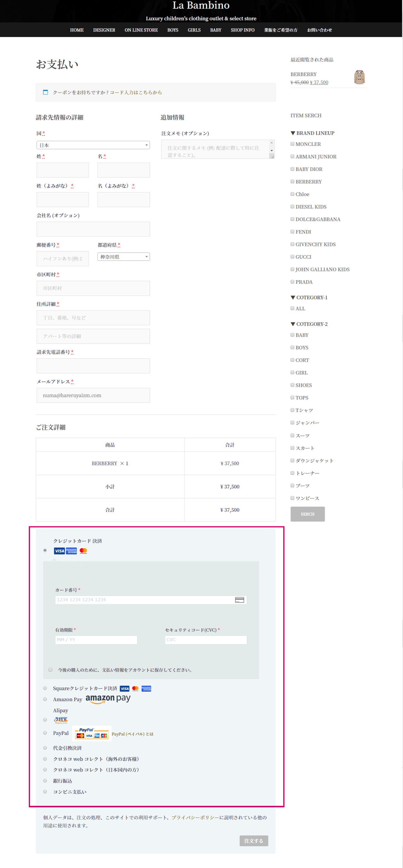Image resolution: width=403 pixels, height=868 pixels.
Task: Click the order notes scrollbar down arrow
Action: 272,150
